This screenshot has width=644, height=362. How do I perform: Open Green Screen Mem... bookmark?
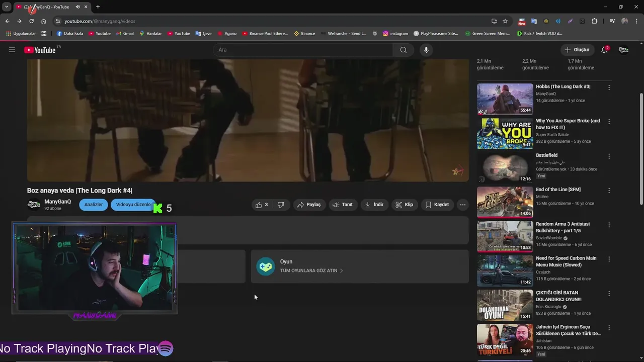(x=487, y=34)
